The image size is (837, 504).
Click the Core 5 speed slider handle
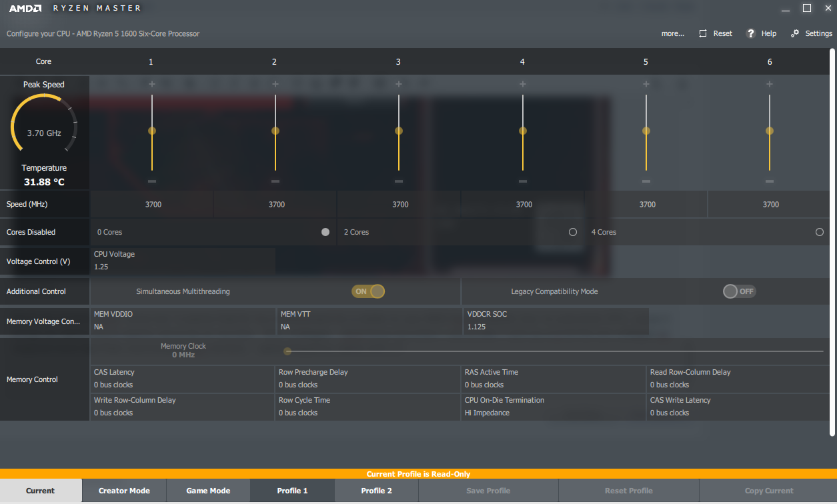click(646, 131)
